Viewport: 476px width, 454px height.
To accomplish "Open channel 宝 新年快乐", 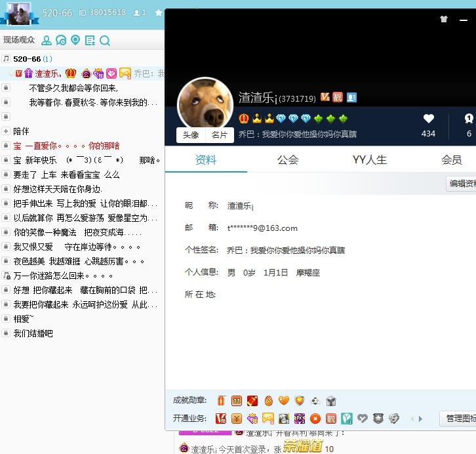I will [87, 160].
